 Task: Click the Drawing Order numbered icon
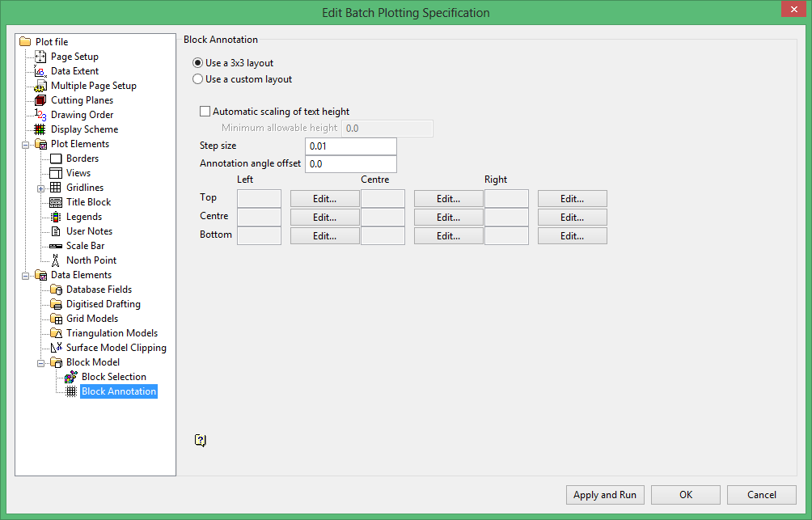point(40,115)
